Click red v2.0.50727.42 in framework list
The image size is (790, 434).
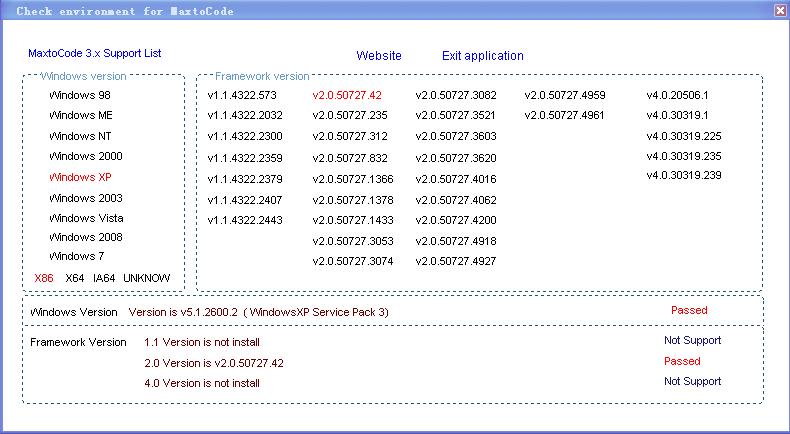point(347,95)
